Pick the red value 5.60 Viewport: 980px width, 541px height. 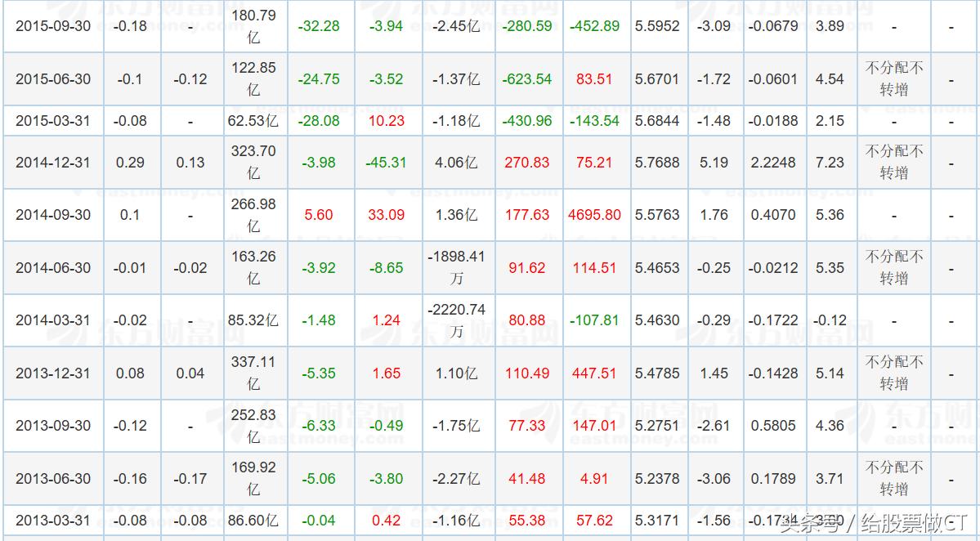tap(319, 215)
